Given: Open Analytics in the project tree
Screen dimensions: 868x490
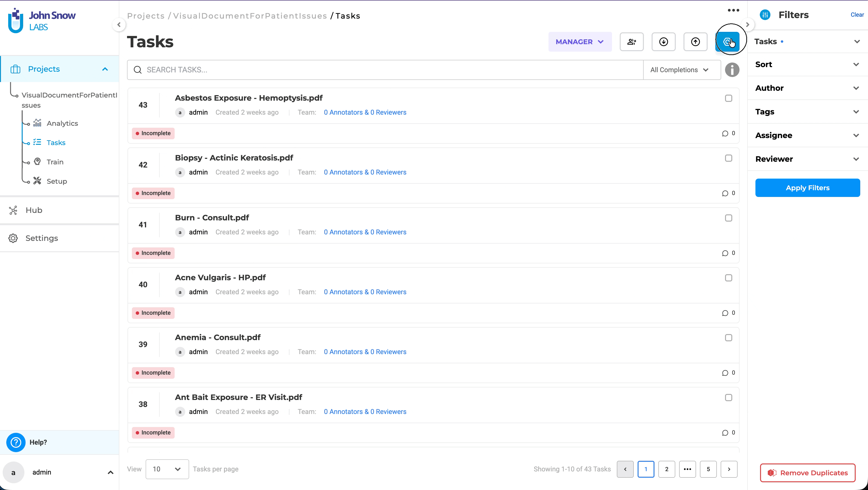Looking at the screenshot, I should (62, 123).
